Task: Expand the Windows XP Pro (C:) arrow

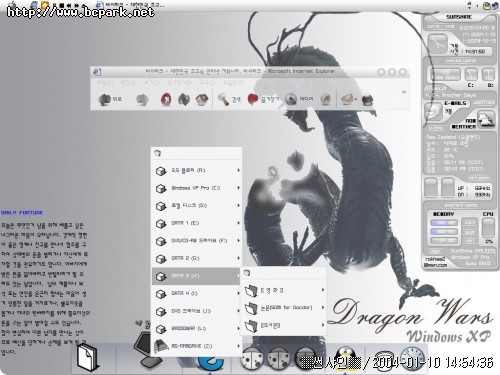Action: coord(239,188)
